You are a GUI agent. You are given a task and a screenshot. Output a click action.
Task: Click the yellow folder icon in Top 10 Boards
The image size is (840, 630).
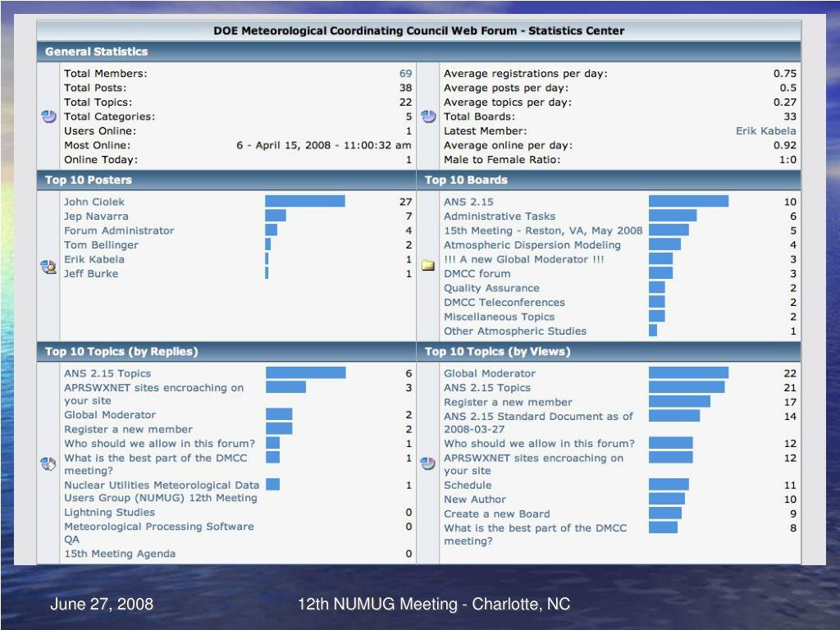[428, 265]
